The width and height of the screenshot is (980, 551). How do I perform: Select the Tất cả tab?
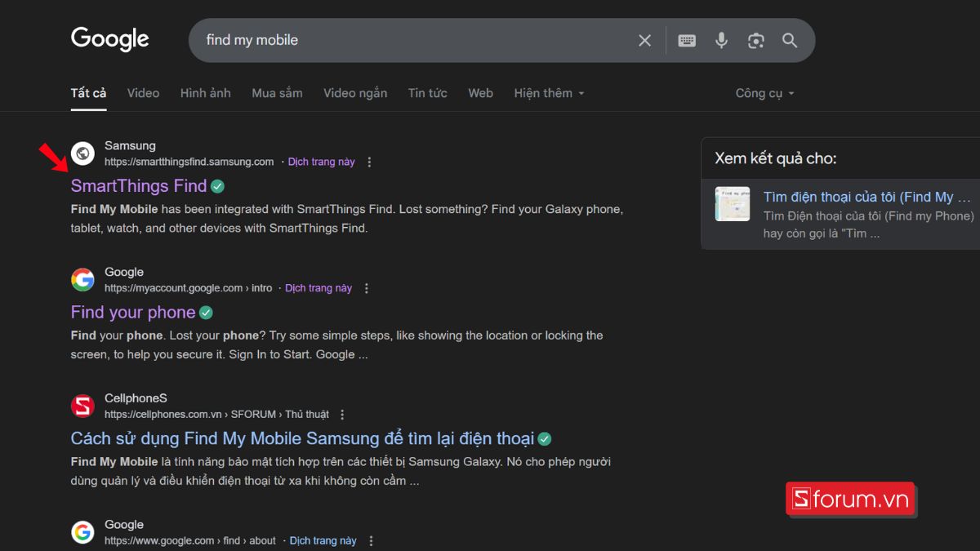(x=88, y=93)
